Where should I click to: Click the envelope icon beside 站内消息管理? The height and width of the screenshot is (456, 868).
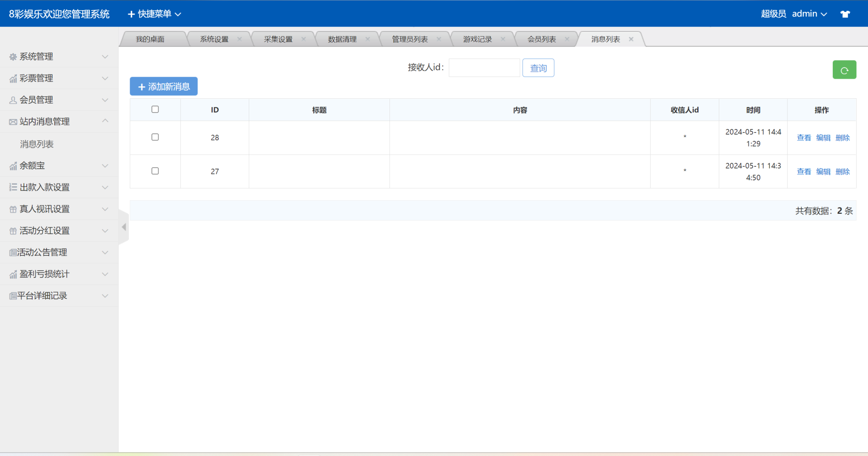coord(13,122)
